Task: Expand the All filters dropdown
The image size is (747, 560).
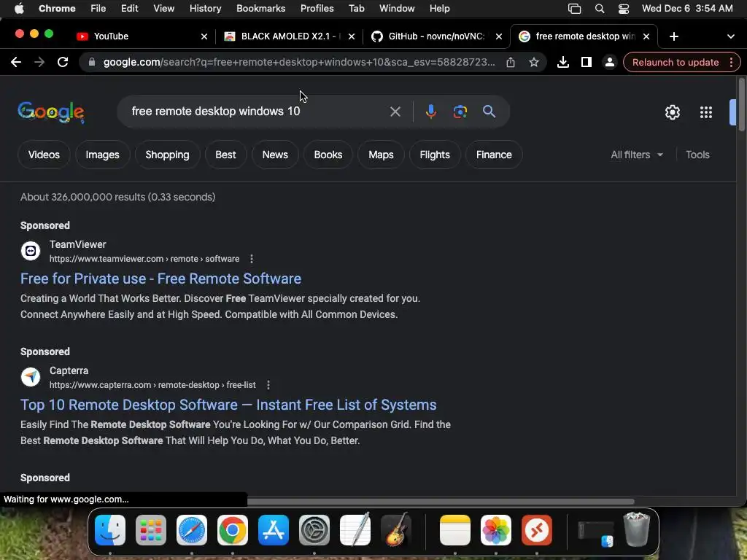Action: pyautogui.click(x=636, y=155)
